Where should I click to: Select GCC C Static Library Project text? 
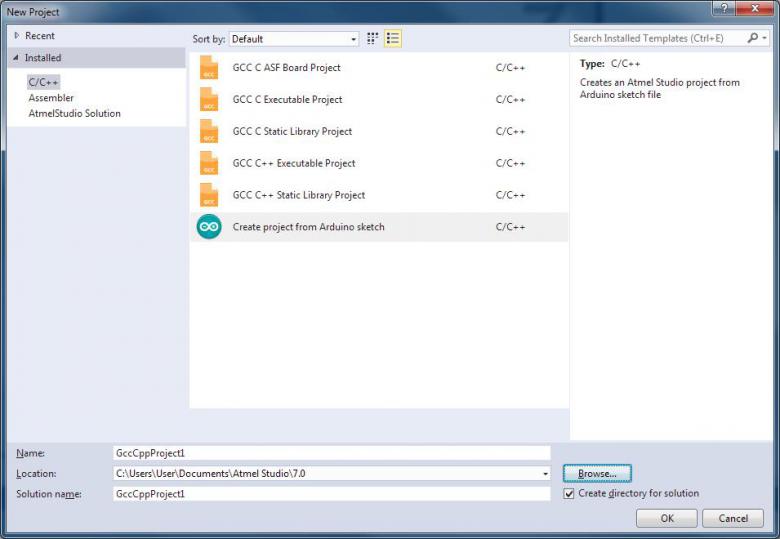[292, 131]
